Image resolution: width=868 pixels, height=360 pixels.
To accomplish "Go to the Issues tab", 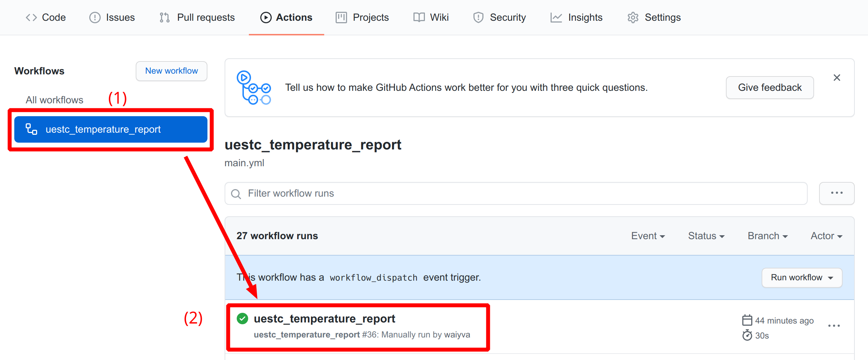I will point(112,17).
